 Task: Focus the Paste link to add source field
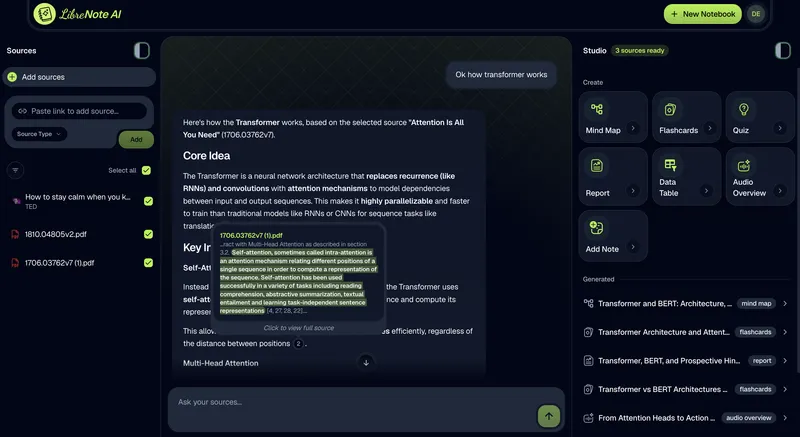point(80,111)
